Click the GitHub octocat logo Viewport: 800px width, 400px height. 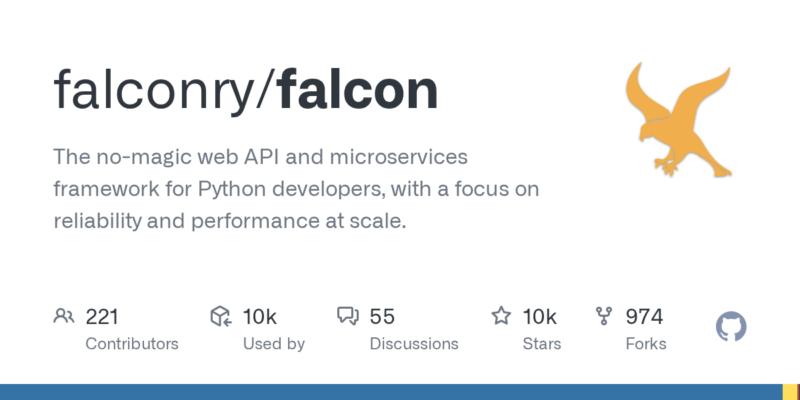[732, 327]
